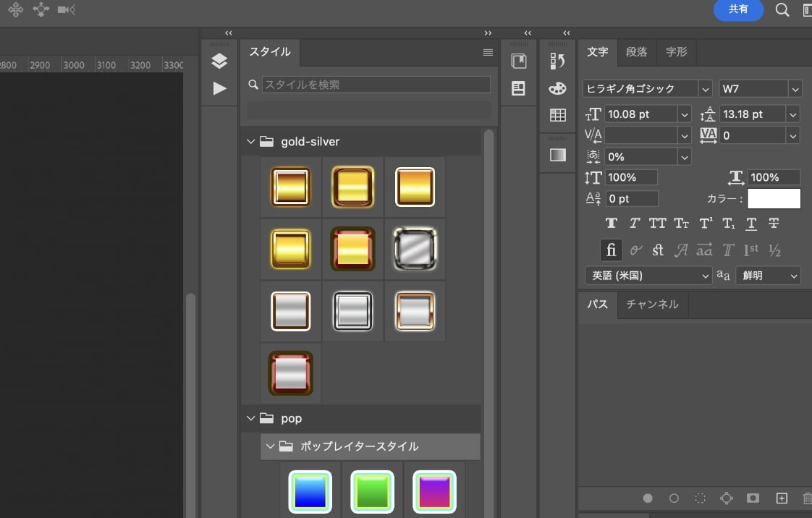Open the Notes panel icon
812x518 pixels.
518,87
